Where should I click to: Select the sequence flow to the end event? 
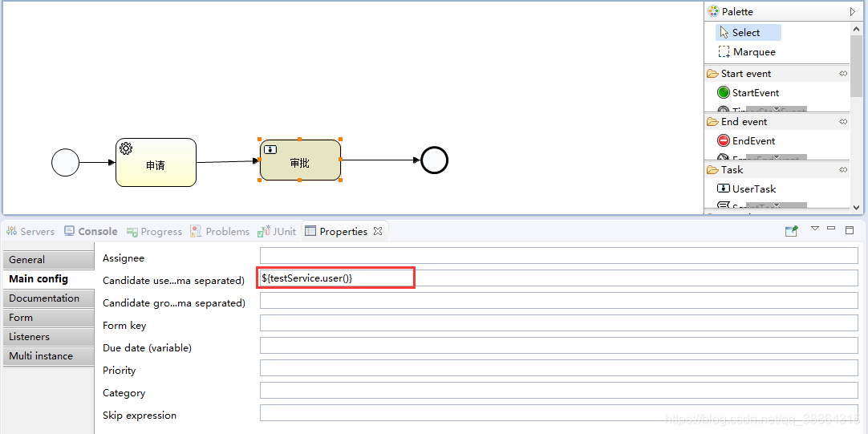pos(380,160)
